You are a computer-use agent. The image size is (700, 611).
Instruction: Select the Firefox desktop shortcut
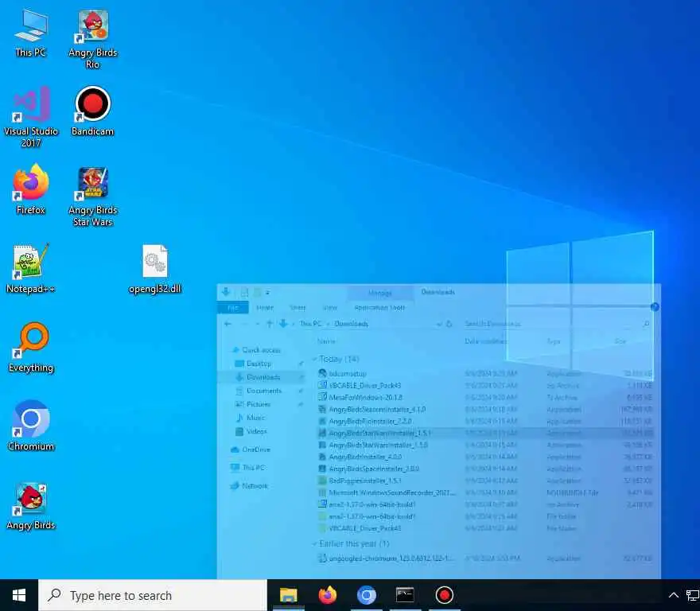pyautogui.click(x=31, y=190)
